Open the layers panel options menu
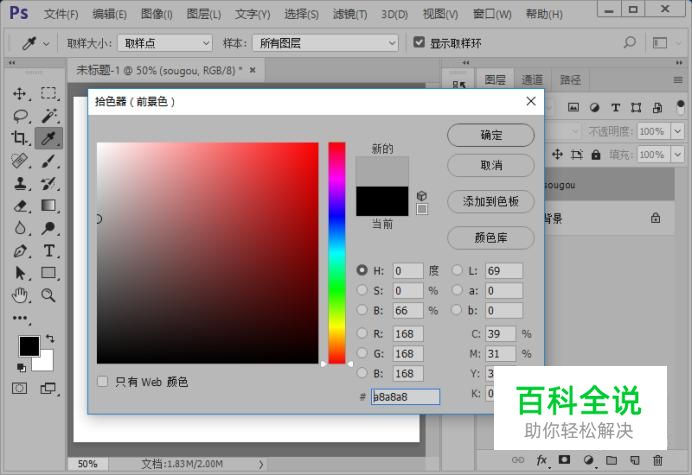692x475 pixels. tap(678, 80)
